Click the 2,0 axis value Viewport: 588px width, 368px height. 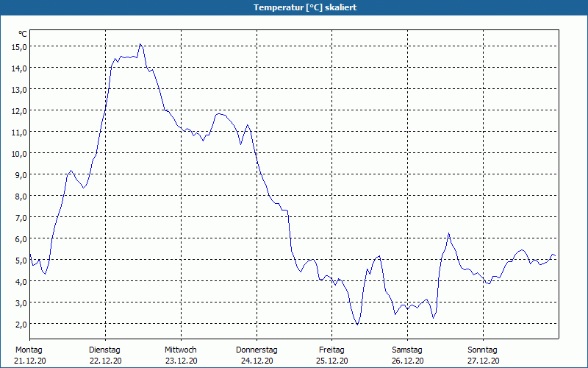point(21,325)
